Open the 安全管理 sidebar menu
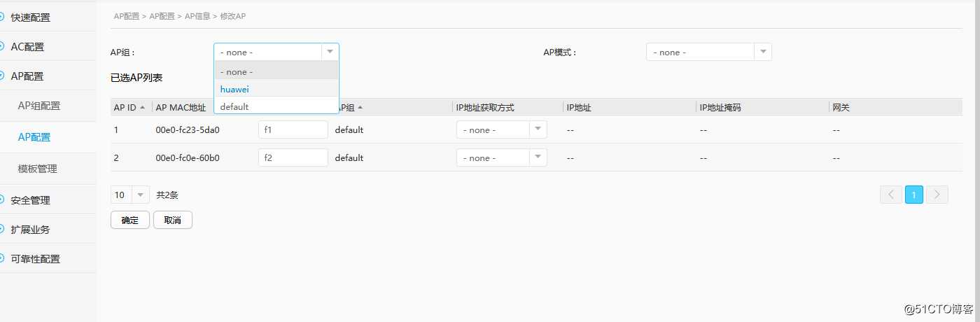Screen dimensions: 980x322 point(30,199)
